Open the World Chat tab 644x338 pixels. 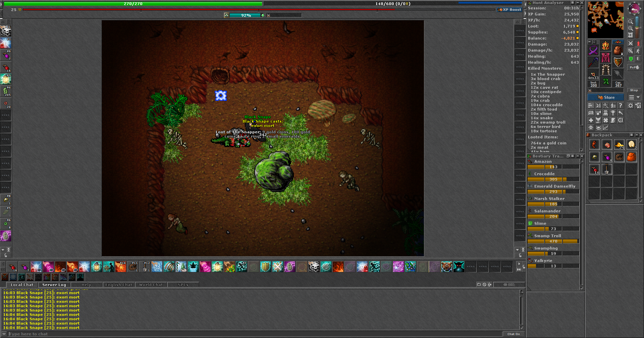(151, 285)
